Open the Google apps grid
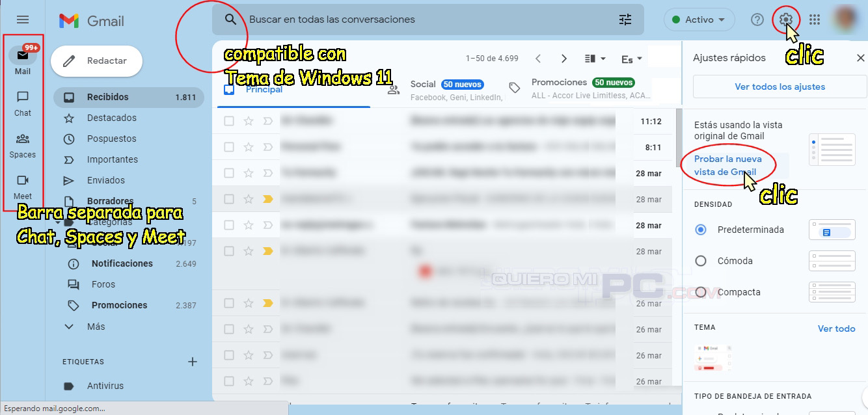This screenshot has height=415, width=868. coord(815,20)
